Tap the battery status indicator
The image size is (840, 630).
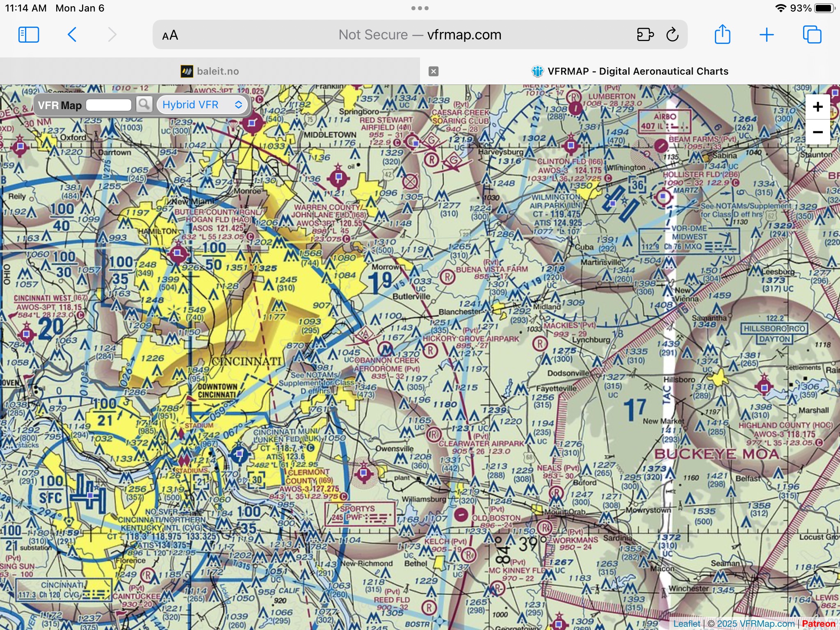click(825, 8)
